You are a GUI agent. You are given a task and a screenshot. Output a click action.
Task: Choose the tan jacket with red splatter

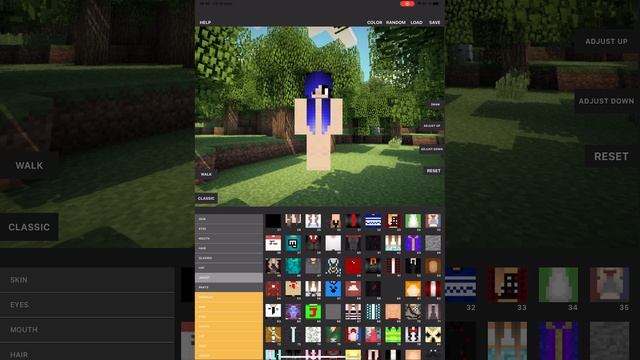[x=293, y=289]
